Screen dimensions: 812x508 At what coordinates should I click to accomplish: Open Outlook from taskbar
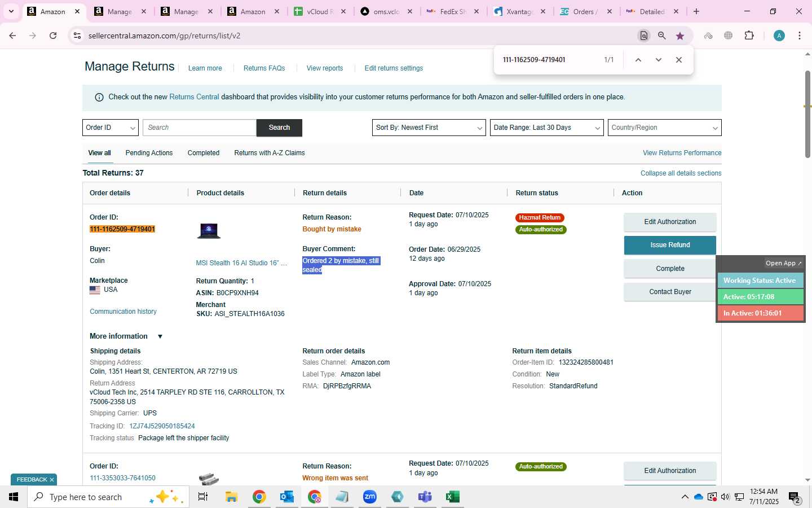coord(287,497)
